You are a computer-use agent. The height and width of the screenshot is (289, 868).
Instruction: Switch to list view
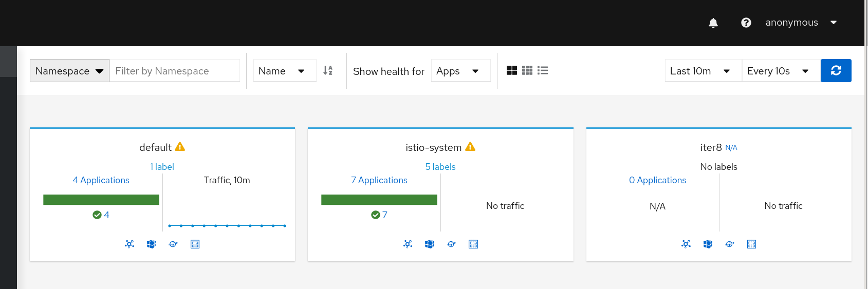[543, 70]
